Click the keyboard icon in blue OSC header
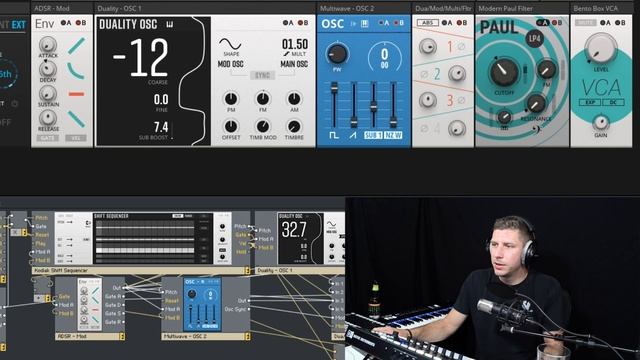The image size is (640, 360). click(x=364, y=24)
